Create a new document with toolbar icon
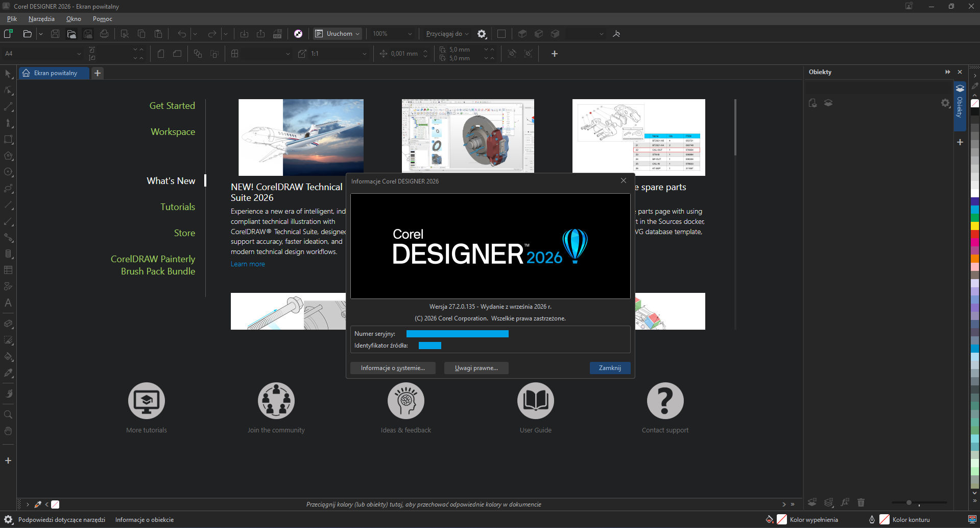The height and width of the screenshot is (528, 980). (x=8, y=34)
